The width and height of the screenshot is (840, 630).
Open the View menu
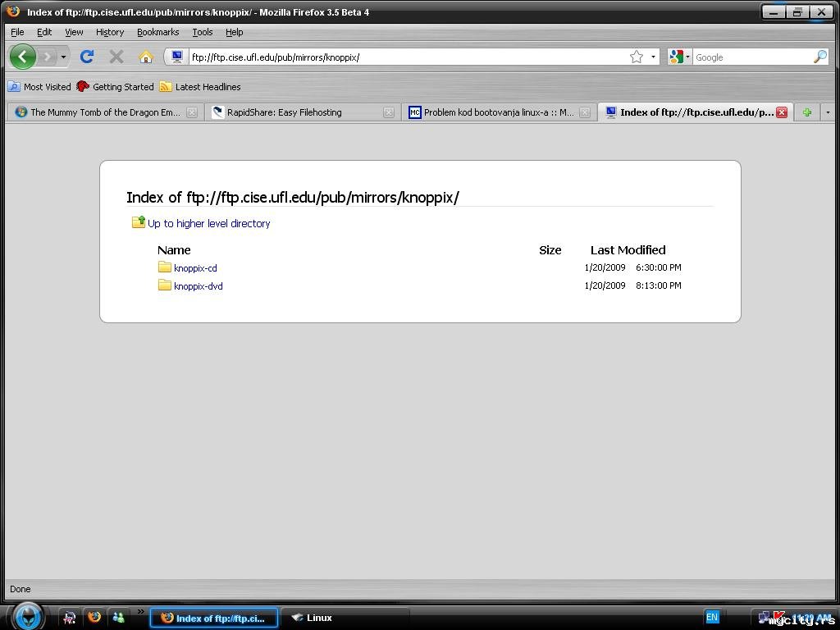[x=74, y=32]
